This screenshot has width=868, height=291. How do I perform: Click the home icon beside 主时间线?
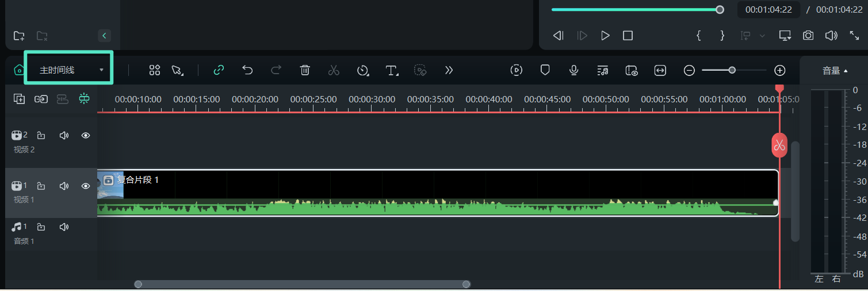[19, 70]
